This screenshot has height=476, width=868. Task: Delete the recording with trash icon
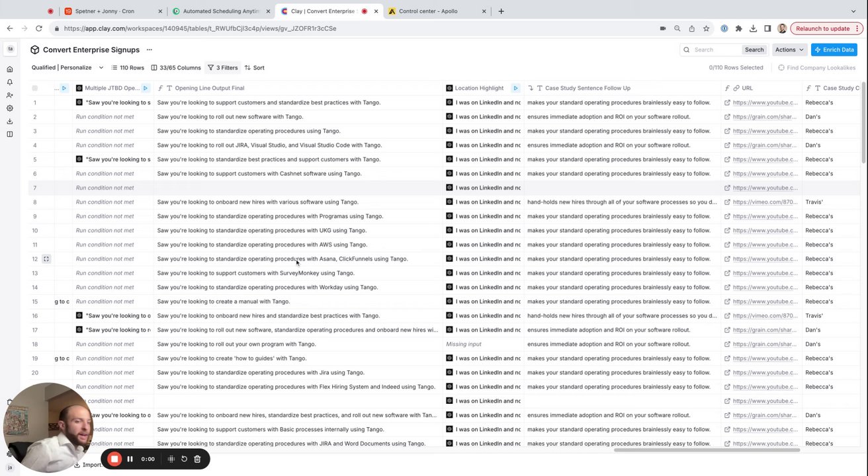click(x=197, y=459)
